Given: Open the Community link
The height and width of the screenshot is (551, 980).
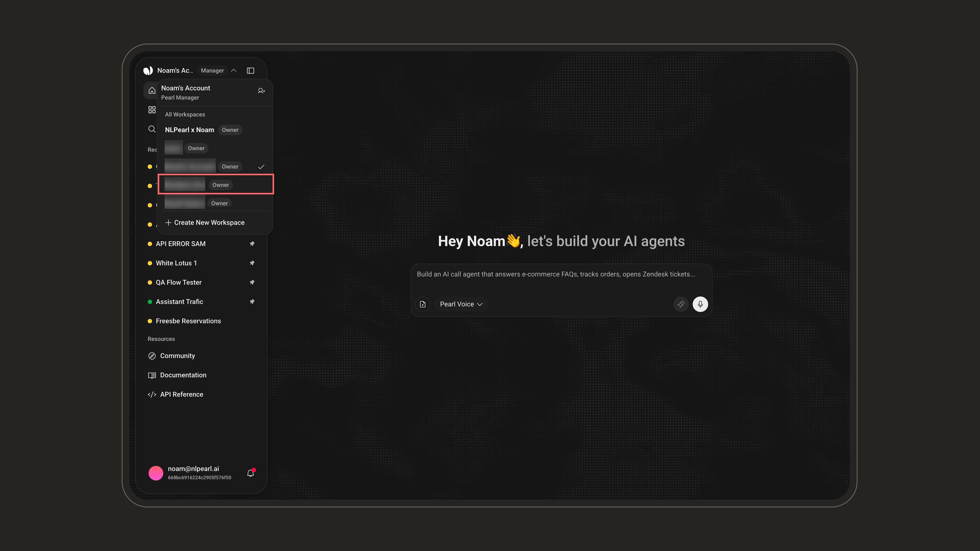Looking at the screenshot, I should [x=178, y=355].
